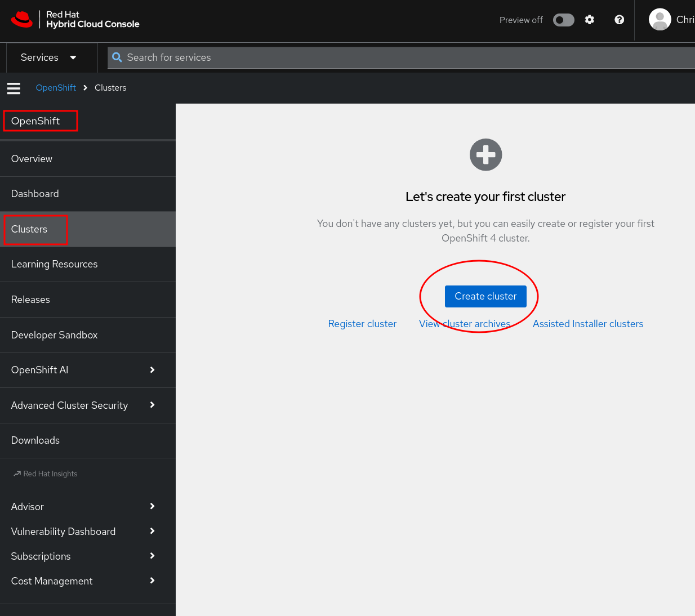Image resolution: width=695 pixels, height=616 pixels.
Task: Open Learning Resources in the sidebar
Action: [x=88, y=264]
